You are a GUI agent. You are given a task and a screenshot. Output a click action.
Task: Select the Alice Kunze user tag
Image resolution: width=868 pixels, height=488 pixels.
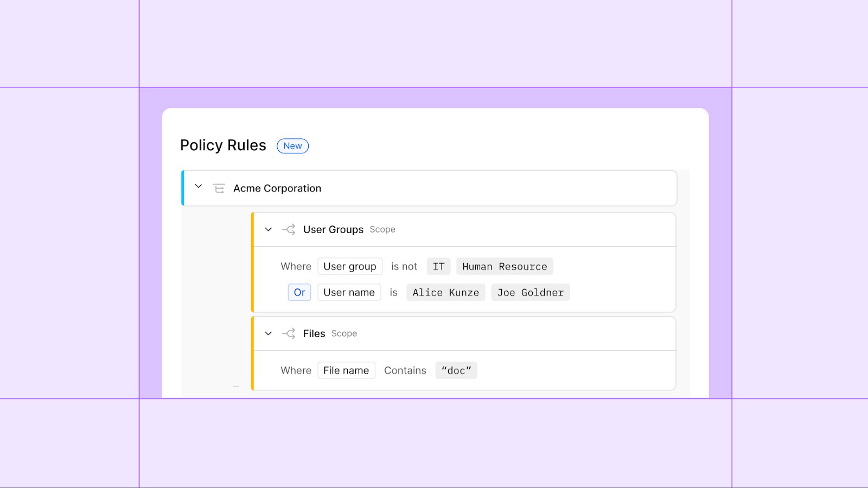pos(446,292)
